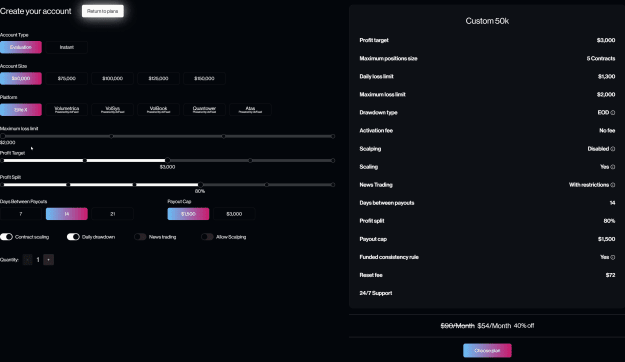Open info icon for Funded consistency rule
Image resolution: width=625 pixels, height=362 pixels.
pyautogui.click(x=613, y=257)
